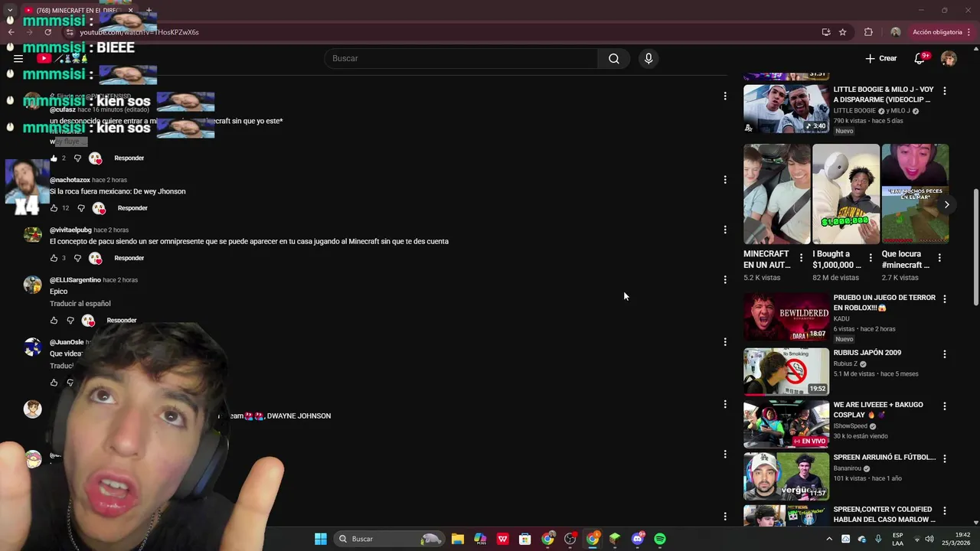Dislike the @nachotazox comment
980x551 pixels.
(x=81, y=208)
